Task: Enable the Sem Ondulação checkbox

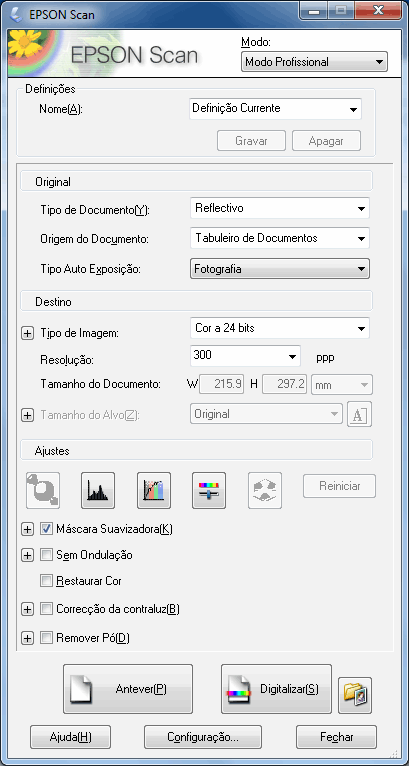Action: (x=46, y=555)
